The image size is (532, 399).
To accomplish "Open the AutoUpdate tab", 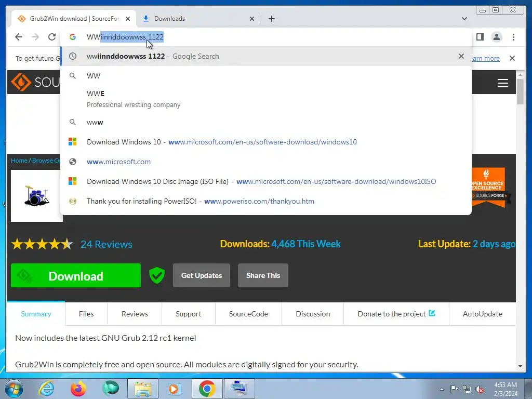I will [483, 314].
